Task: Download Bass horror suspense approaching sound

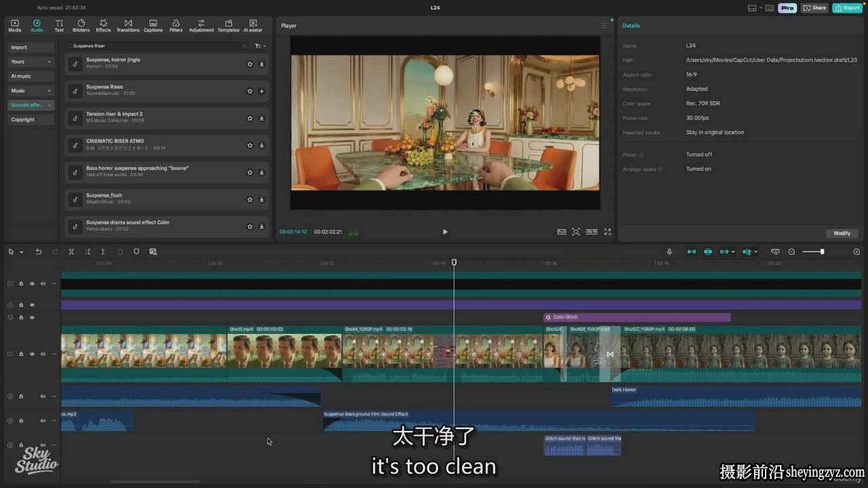Action: (x=262, y=172)
